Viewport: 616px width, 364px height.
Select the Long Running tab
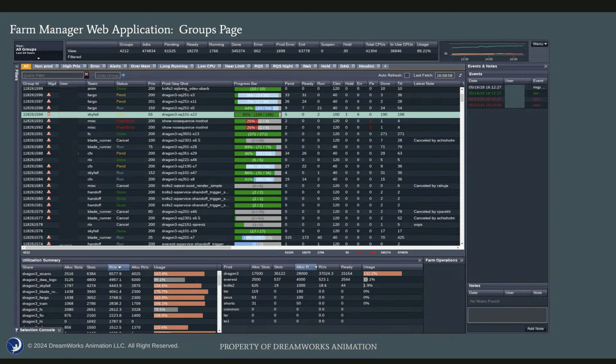[174, 66]
